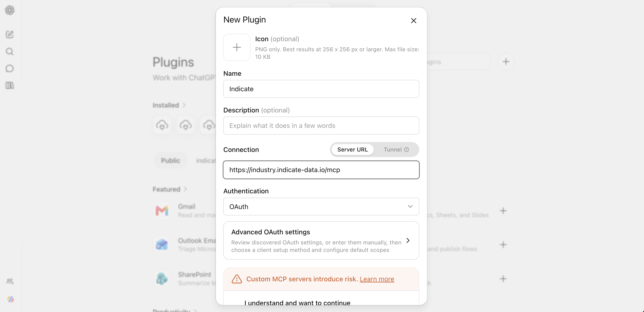Image resolution: width=644 pixels, height=312 pixels.
Task: Add the plugin in the 'Sheets, and Slides' row
Action: 503,211
